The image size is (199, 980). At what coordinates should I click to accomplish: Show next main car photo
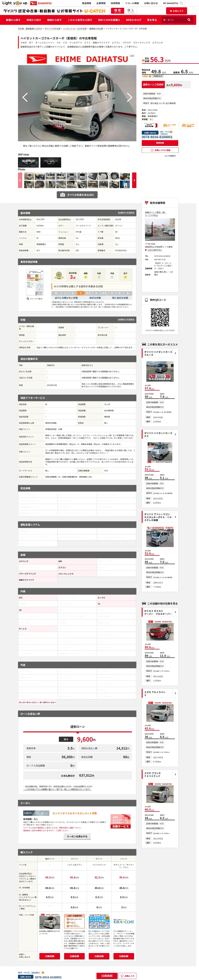click(x=130, y=97)
